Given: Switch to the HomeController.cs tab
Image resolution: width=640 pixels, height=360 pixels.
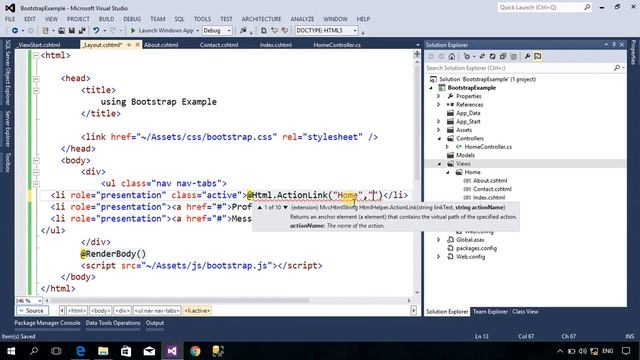Looking at the screenshot, I should point(337,45).
